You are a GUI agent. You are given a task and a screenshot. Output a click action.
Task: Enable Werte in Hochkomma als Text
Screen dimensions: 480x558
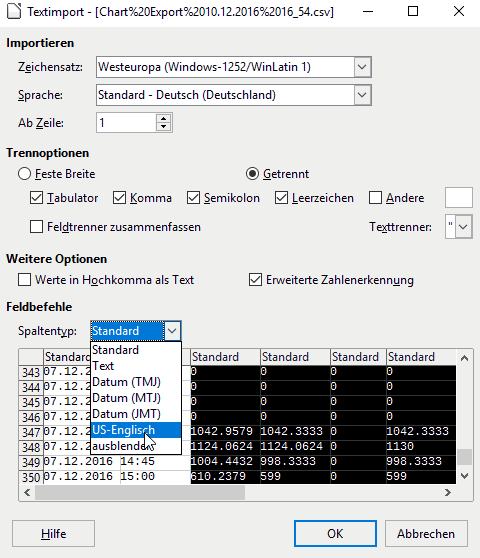click(x=25, y=280)
